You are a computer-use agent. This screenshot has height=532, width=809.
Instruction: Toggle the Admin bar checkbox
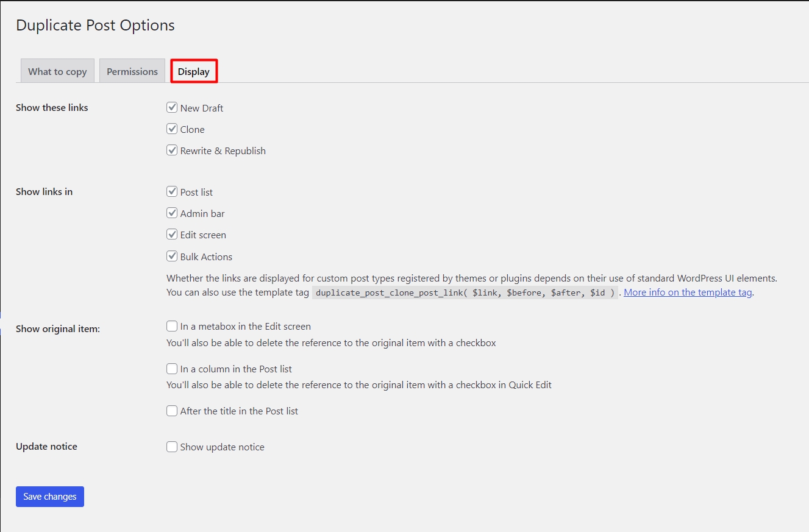[172, 213]
